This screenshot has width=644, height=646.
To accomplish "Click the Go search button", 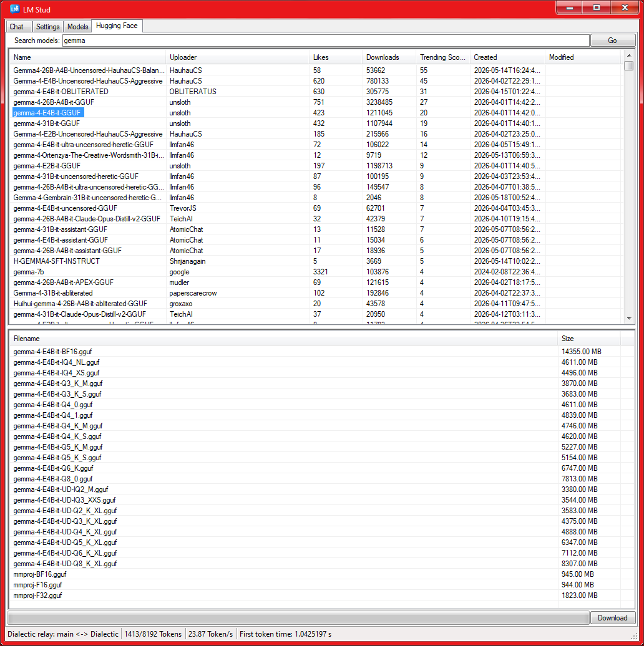I will pyautogui.click(x=612, y=41).
